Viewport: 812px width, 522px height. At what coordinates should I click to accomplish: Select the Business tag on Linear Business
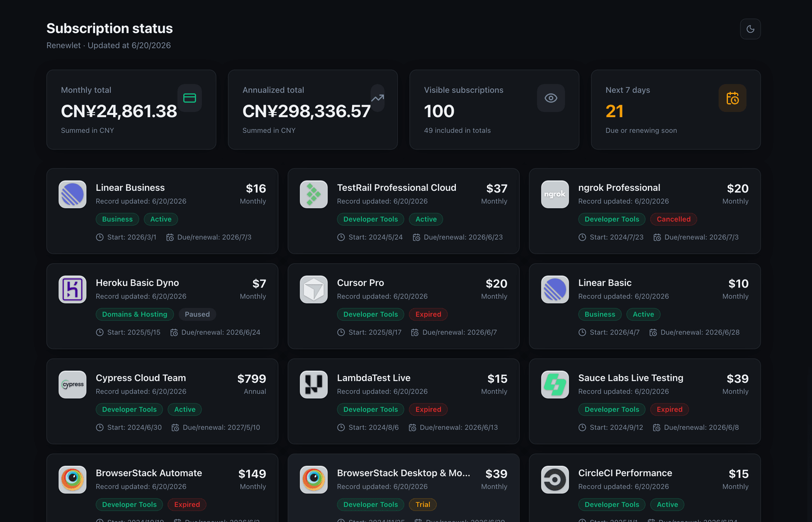[118, 219]
